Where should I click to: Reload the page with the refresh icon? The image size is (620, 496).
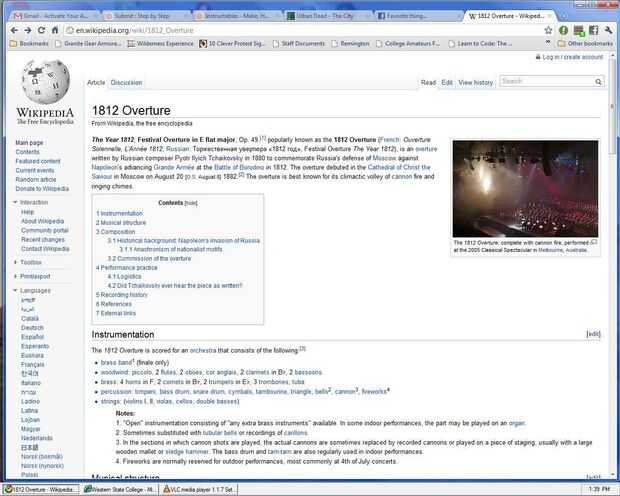tap(41, 30)
